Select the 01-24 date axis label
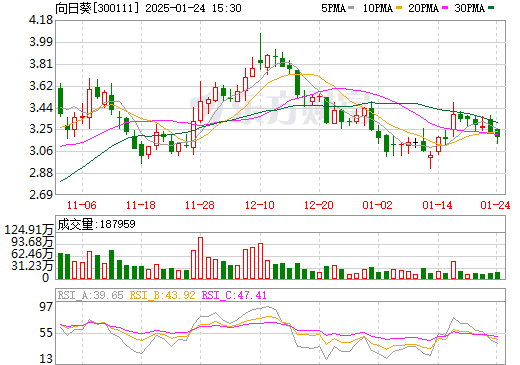 click(495, 205)
